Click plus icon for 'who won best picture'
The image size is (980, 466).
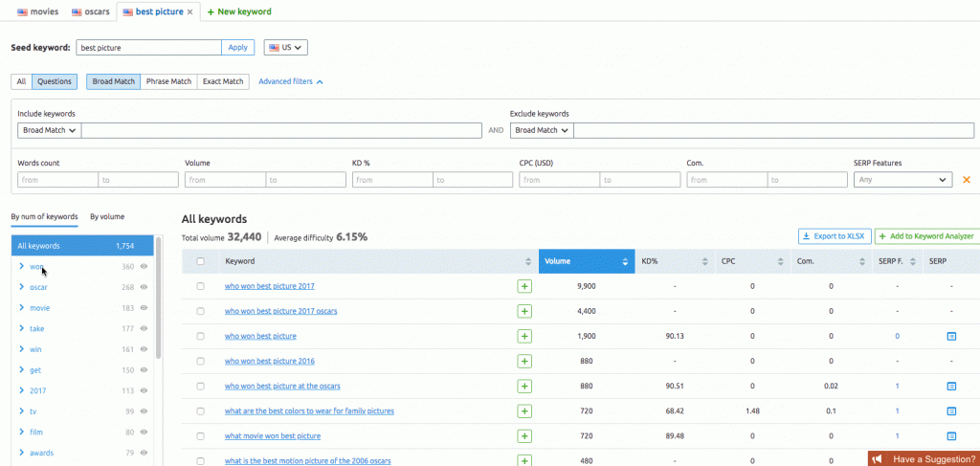tap(524, 336)
